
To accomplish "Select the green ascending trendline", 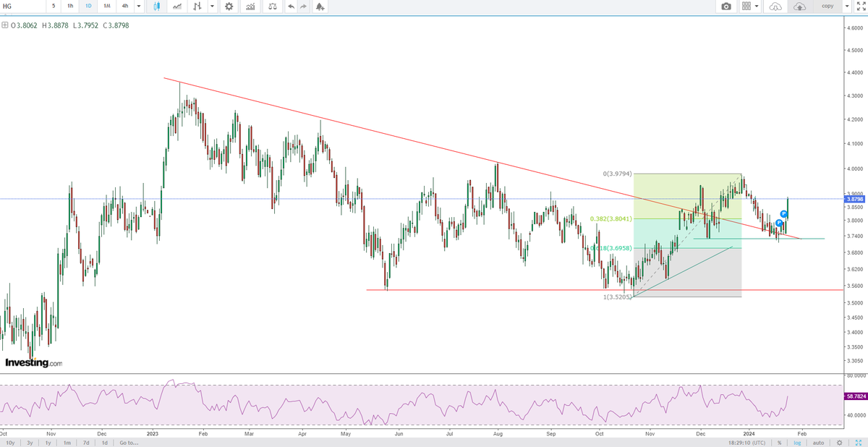I will point(684,272).
